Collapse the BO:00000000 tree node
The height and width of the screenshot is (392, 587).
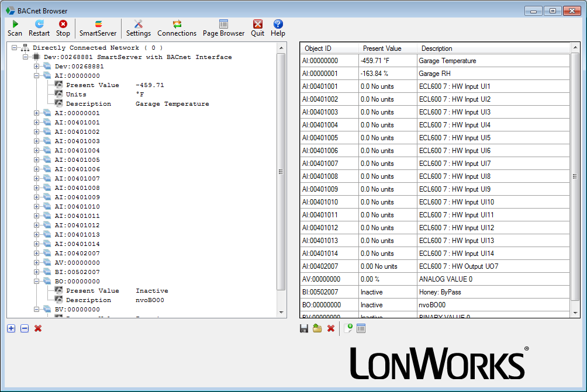[36, 281]
